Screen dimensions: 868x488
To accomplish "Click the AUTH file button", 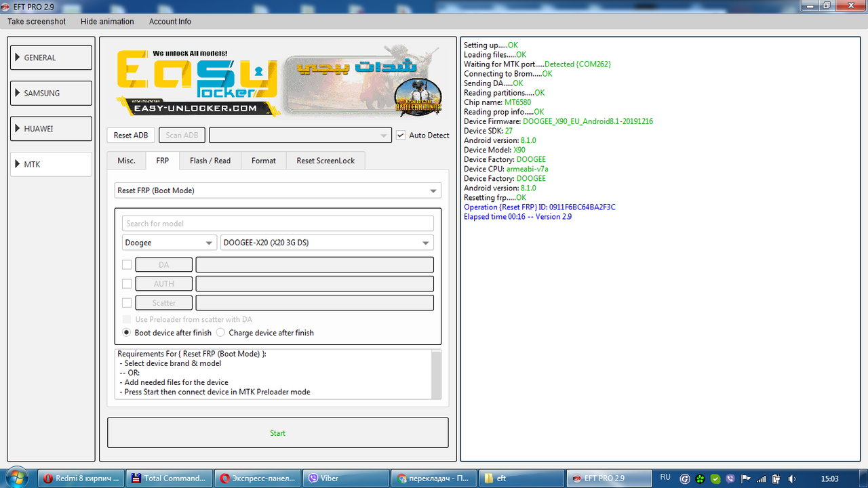I will (163, 283).
